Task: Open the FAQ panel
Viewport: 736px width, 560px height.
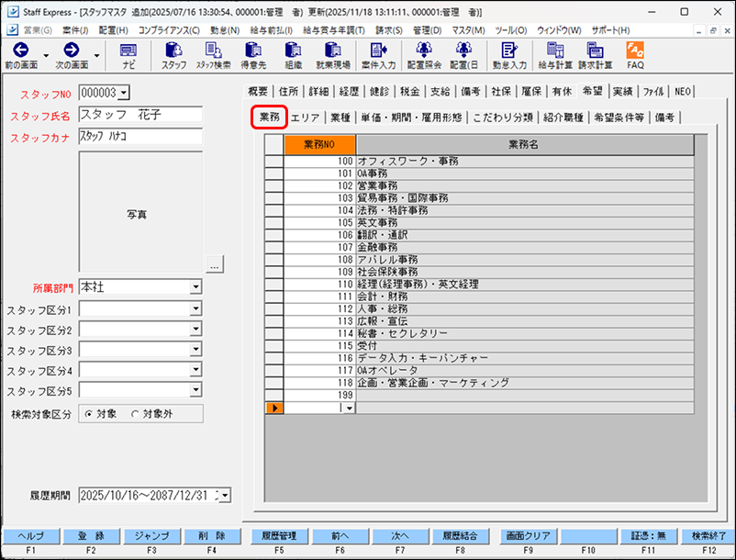Action: click(634, 58)
